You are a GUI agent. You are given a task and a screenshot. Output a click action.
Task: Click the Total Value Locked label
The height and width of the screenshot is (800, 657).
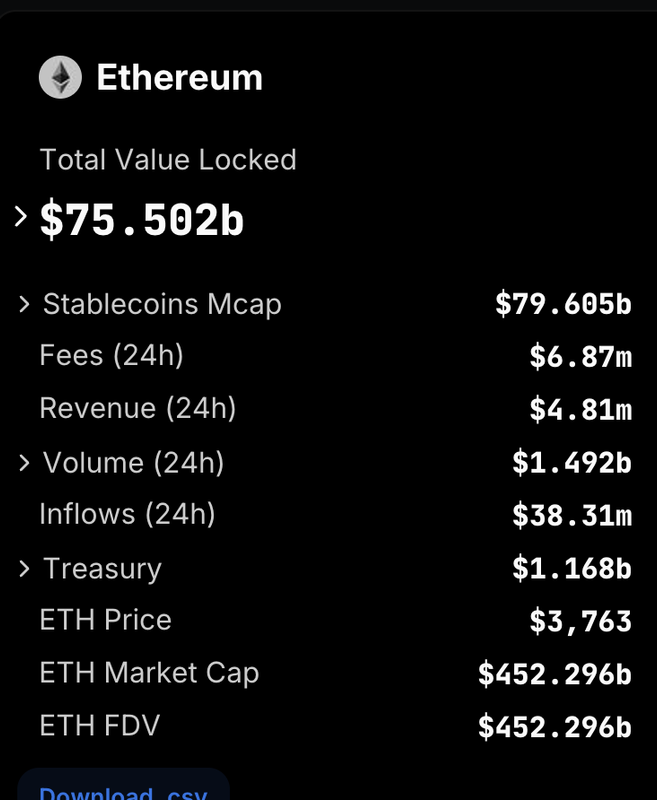pyautogui.click(x=168, y=160)
